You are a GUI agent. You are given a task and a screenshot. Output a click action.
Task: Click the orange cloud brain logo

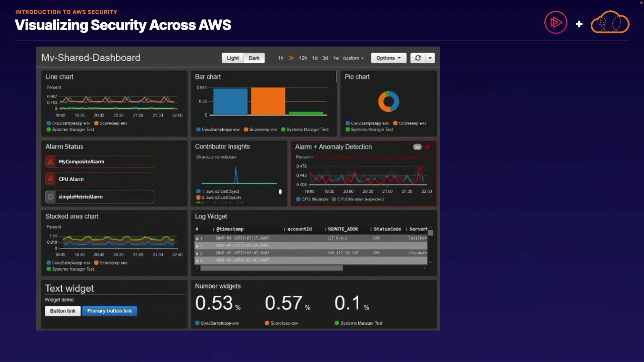click(610, 23)
